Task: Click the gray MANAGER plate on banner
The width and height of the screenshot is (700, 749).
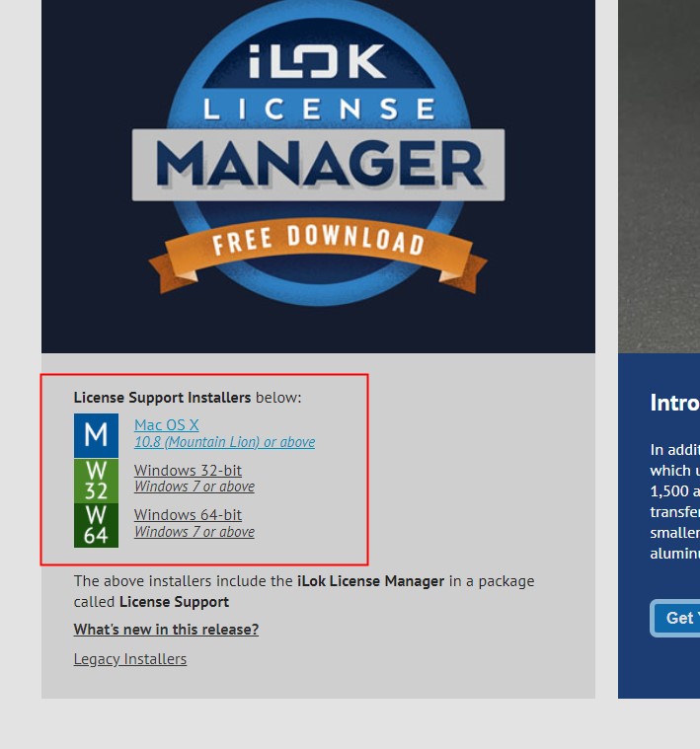Action: coord(318,165)
